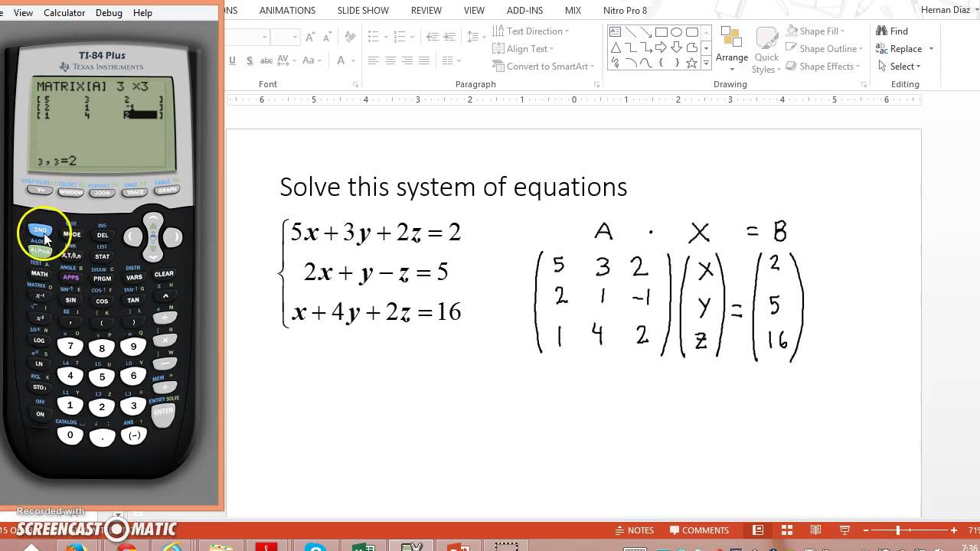Click the COS calculator key
Screen dimensions: 980x551
point(103,301)
